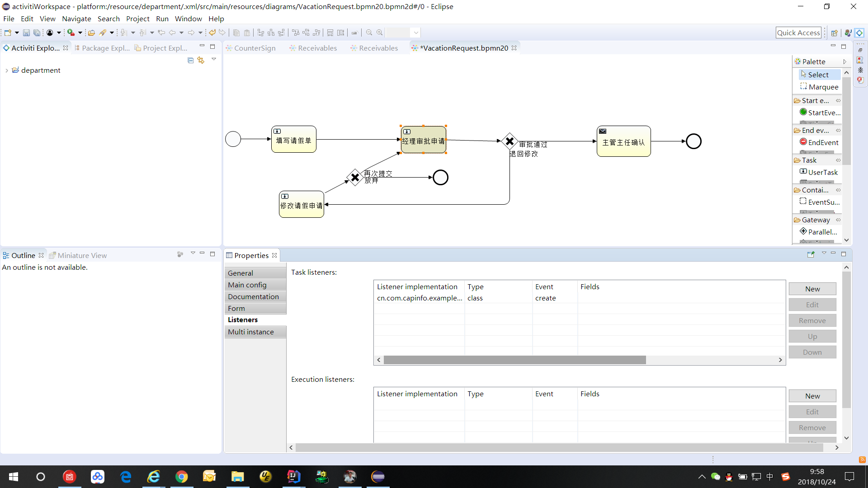868x488 pixels.
Task: Open the Run dropdown arrow
Action: [80, 33]
